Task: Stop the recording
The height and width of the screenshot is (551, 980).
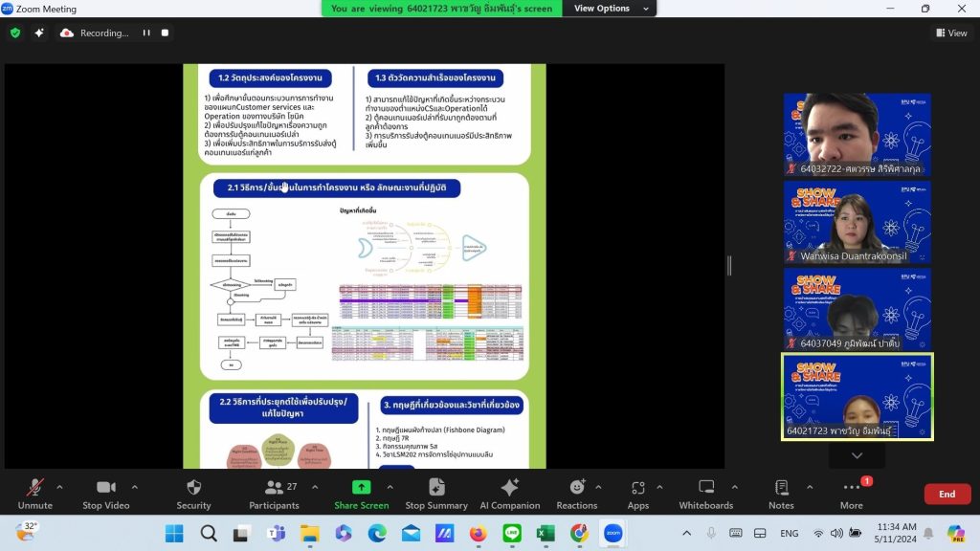Action: [165, 33]
